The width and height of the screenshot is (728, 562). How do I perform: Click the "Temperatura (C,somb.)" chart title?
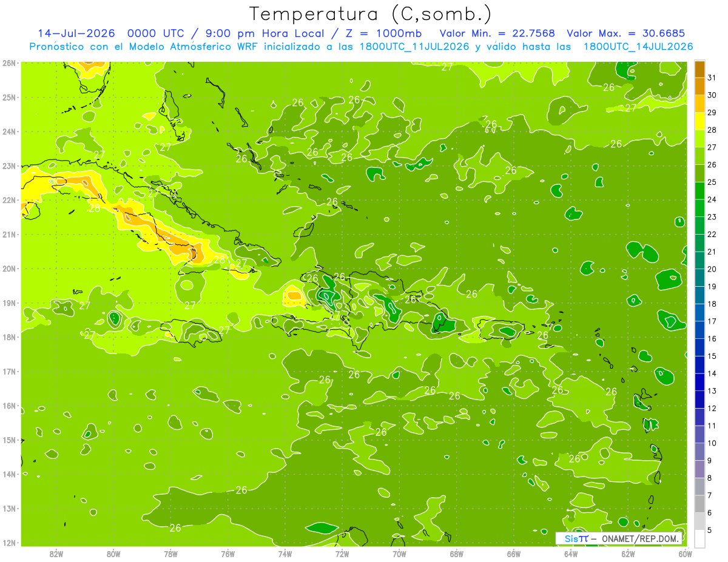coord(370,14)
